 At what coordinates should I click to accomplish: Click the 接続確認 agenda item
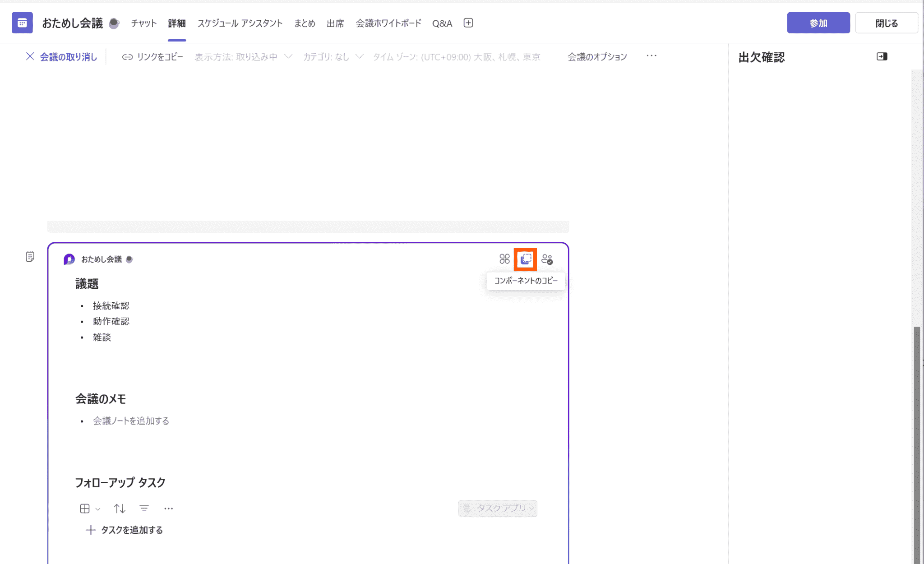point(111,306)
